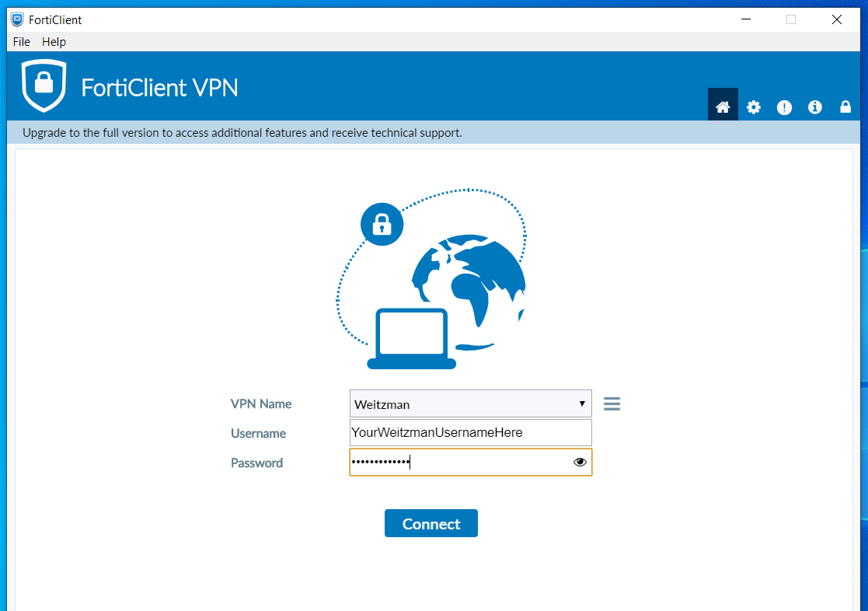
Task: Click the FortiClient VPN heading text
Action: pos(159,88)
